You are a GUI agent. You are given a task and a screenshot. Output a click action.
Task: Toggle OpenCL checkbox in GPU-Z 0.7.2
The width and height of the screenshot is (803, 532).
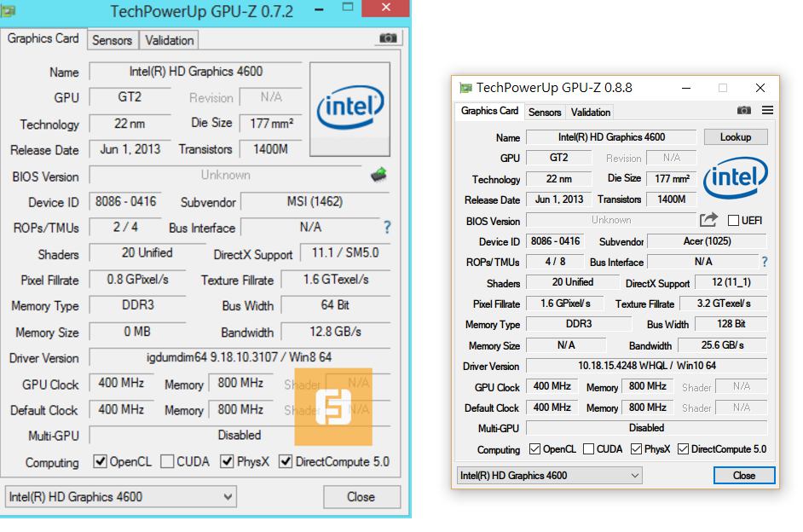tap(100, 461)
